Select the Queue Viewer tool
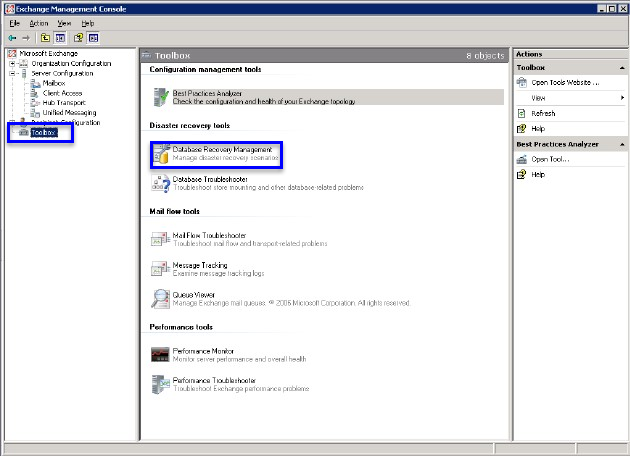The width and height of the screenshot is (630, 456). tap(291, 299)
